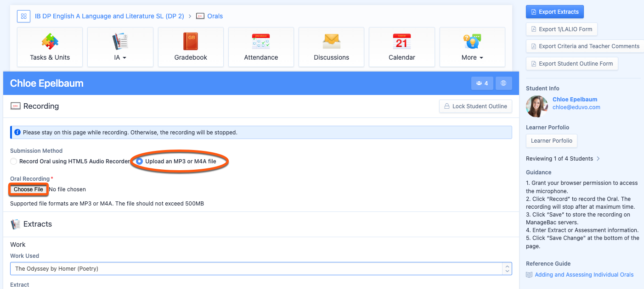644x289 pixels.
Task: Click Choose File to upload recording
Action: [x=28, y=189]
